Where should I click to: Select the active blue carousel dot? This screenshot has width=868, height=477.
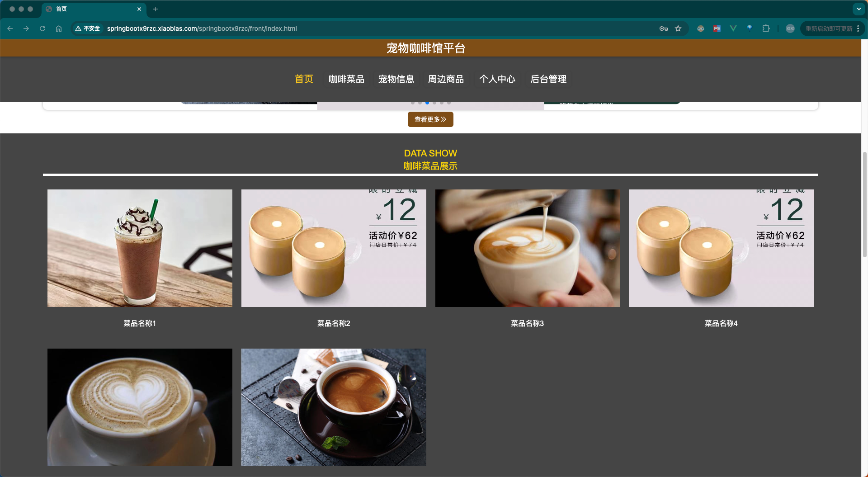click(x=427, y=103)
